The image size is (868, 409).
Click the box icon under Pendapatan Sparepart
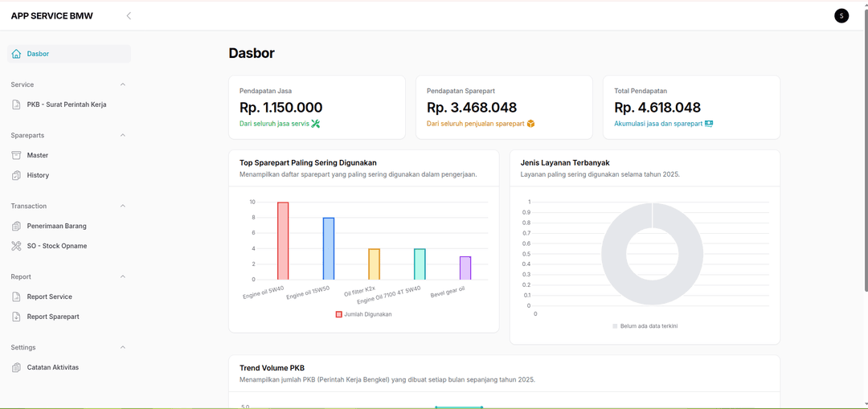pyautogui.click(x=530, y=124)
